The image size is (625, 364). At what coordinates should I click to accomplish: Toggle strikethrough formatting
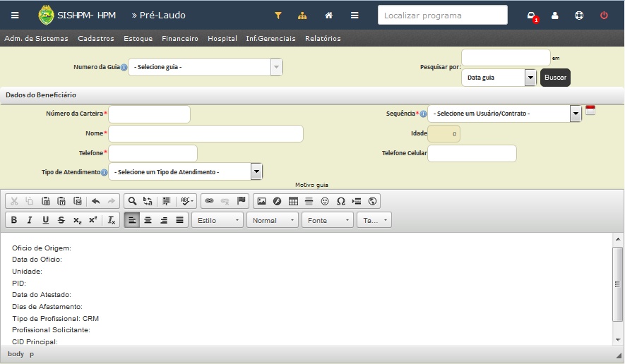coord(61,220)
